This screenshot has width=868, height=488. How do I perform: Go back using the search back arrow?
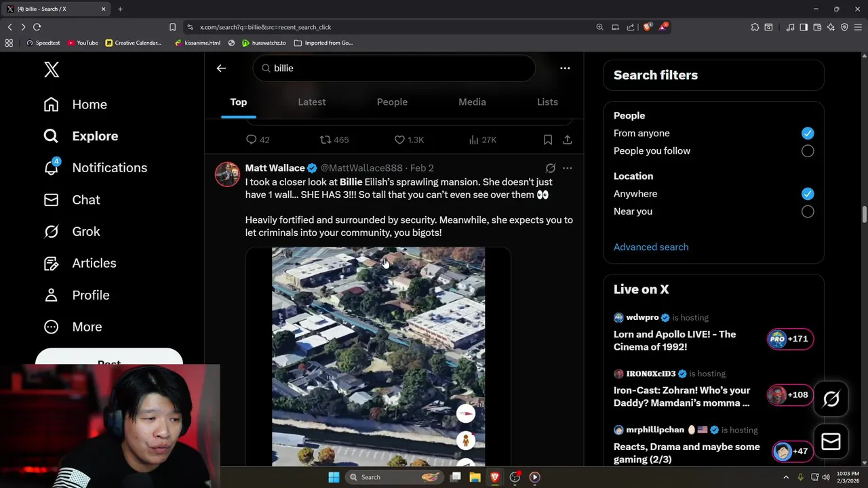[x=221, y=68]
